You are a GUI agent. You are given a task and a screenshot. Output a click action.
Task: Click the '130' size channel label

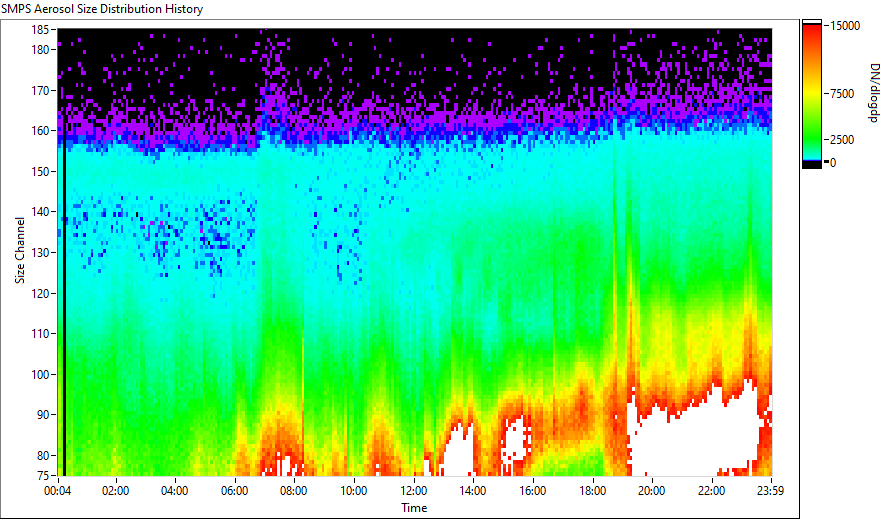tap(41, 252)
